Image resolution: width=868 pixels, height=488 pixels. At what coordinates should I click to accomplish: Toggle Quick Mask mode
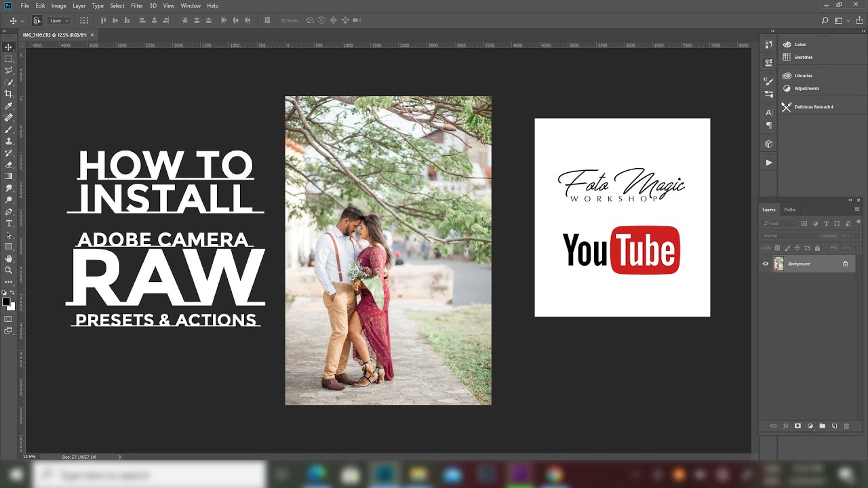[9, 319]
